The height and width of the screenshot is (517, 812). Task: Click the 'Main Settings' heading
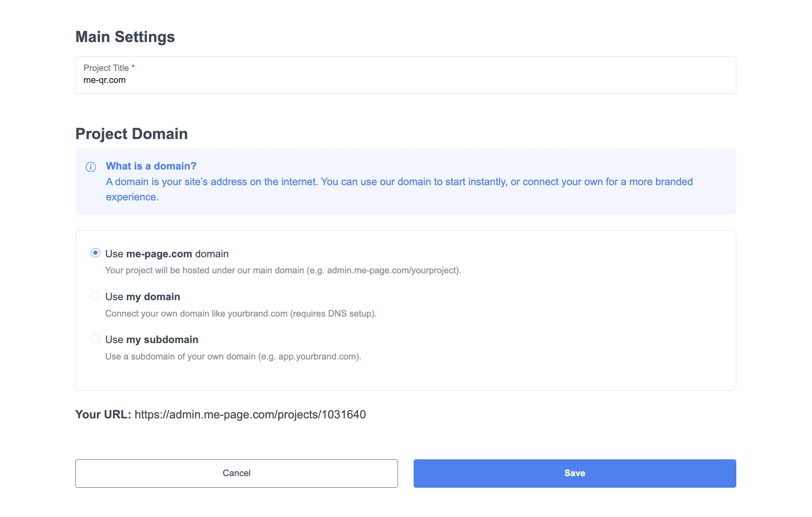click(125, 36)
